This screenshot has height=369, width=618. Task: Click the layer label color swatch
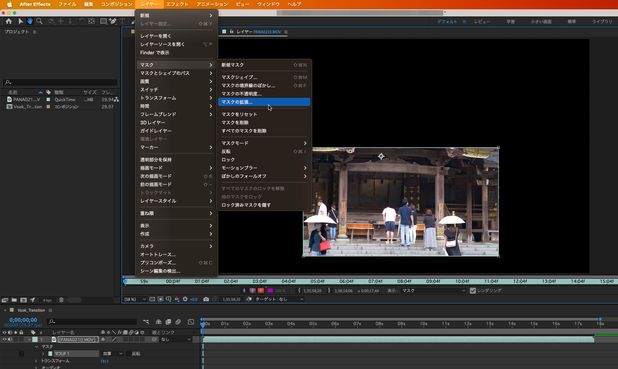coord(35,339)
